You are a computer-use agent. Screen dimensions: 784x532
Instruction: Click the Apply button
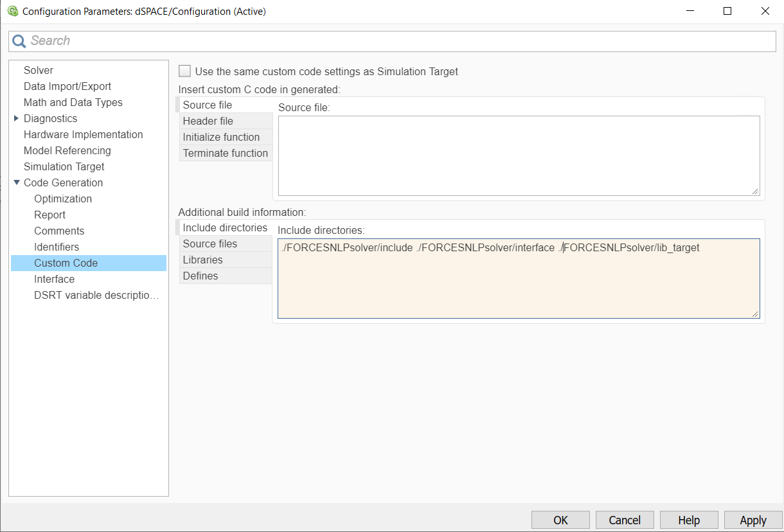[753, 520]
